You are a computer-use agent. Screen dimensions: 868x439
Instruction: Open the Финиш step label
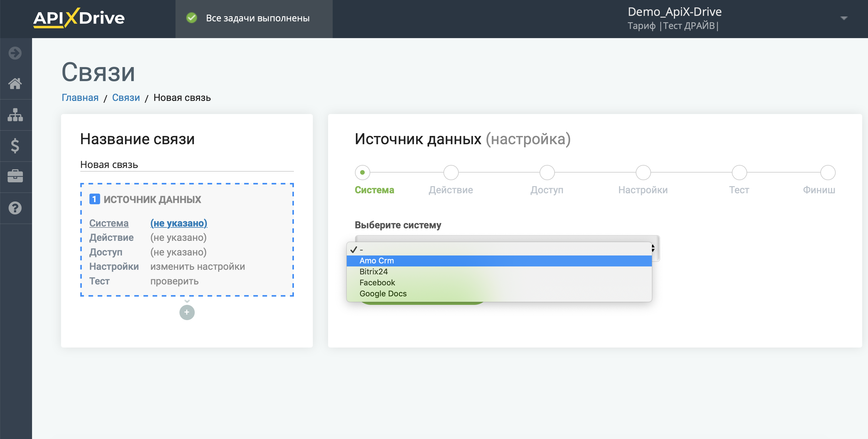click(x=819, y=190)
